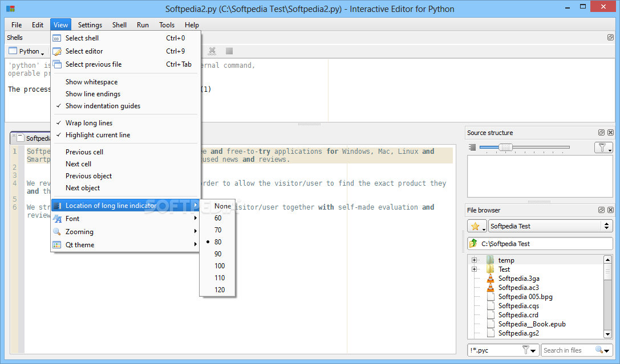This screenshot has width=620, height=364.
Task: Click the application icon in title bar
Action: [x=11, y=9]
